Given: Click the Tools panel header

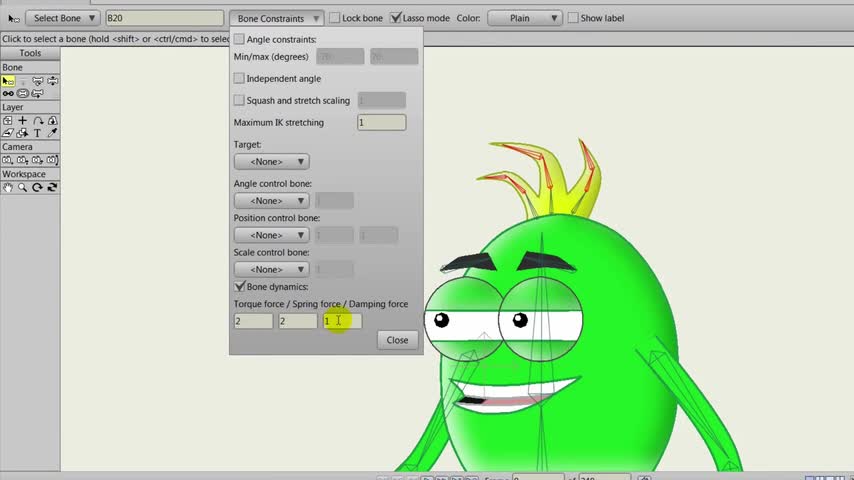Looking at the screenshot, I should coord(30,53).
